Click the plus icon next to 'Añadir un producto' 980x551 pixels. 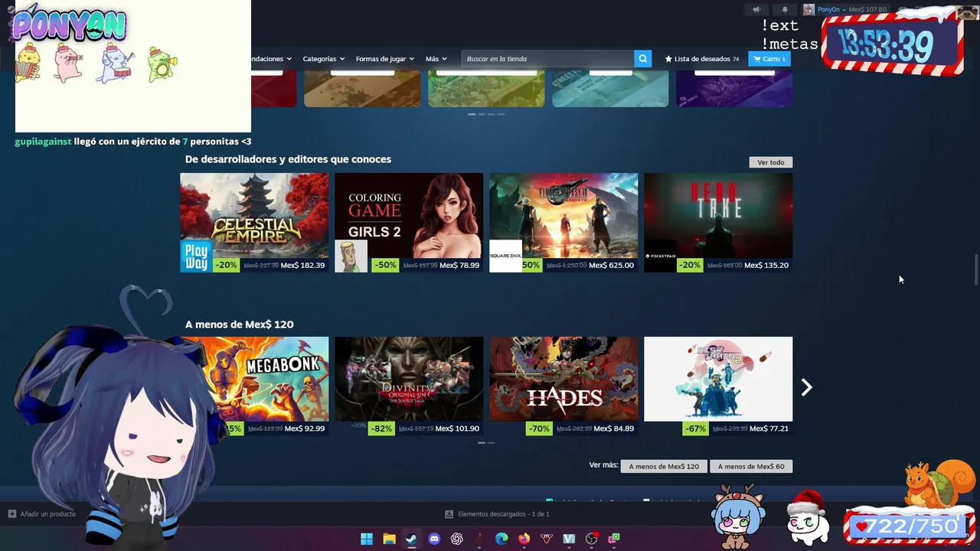coord(11,514)
